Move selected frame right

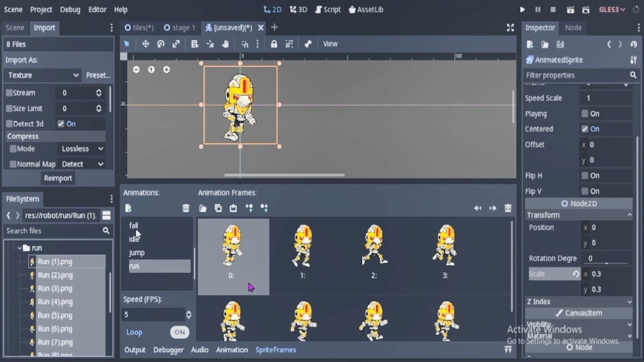493,208
